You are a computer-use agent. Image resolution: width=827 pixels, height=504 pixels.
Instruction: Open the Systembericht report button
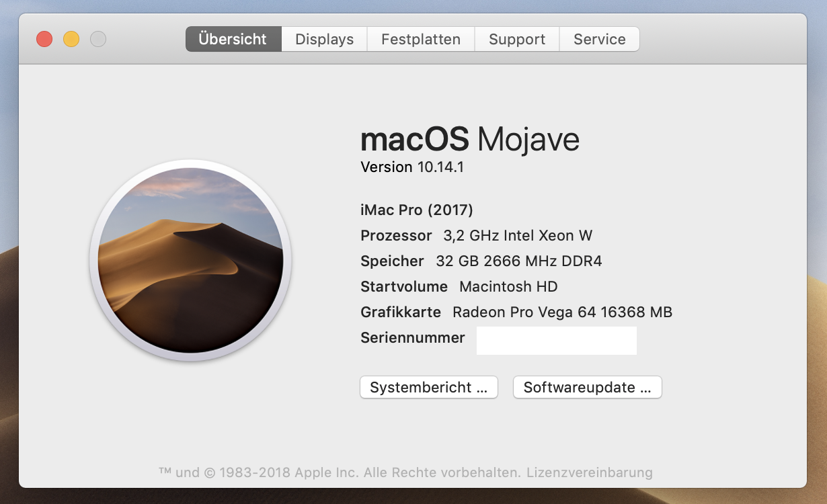click(x=428, y=387)
